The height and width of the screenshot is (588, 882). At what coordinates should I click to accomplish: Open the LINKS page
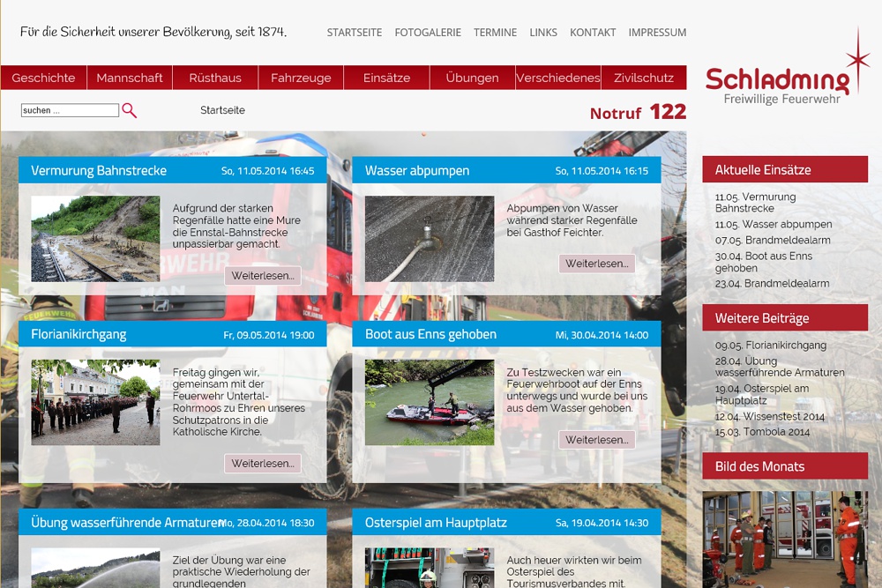tap(543, 33)
